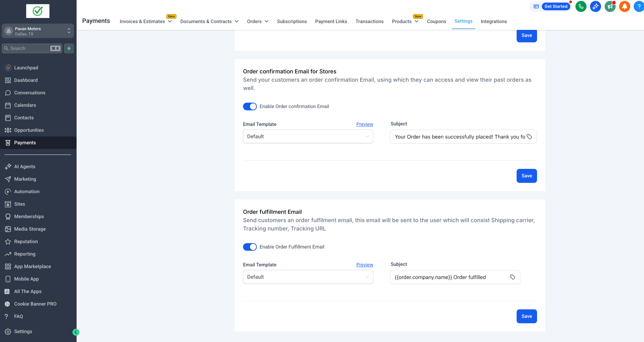Preview the order fulfillment email template

(365, 265)
